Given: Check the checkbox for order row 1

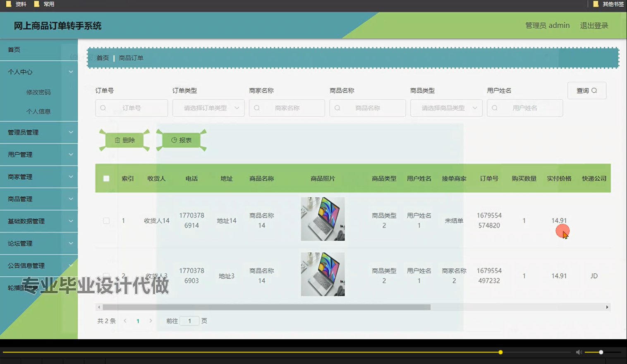Looking at the screenshot, I should coord(106,220).
